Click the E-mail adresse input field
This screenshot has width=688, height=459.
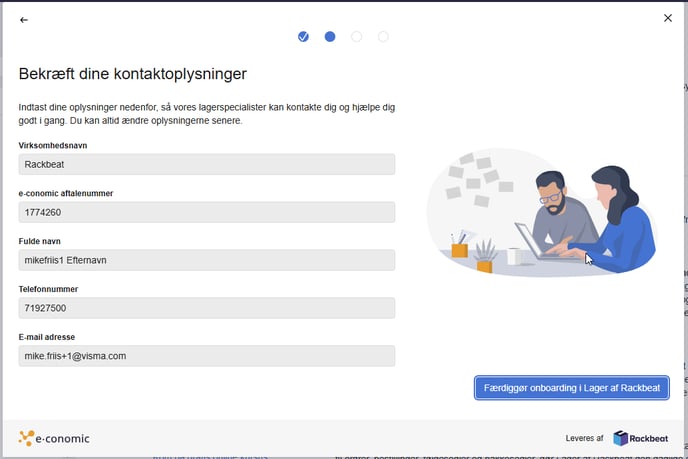click(x=207, y=355)
